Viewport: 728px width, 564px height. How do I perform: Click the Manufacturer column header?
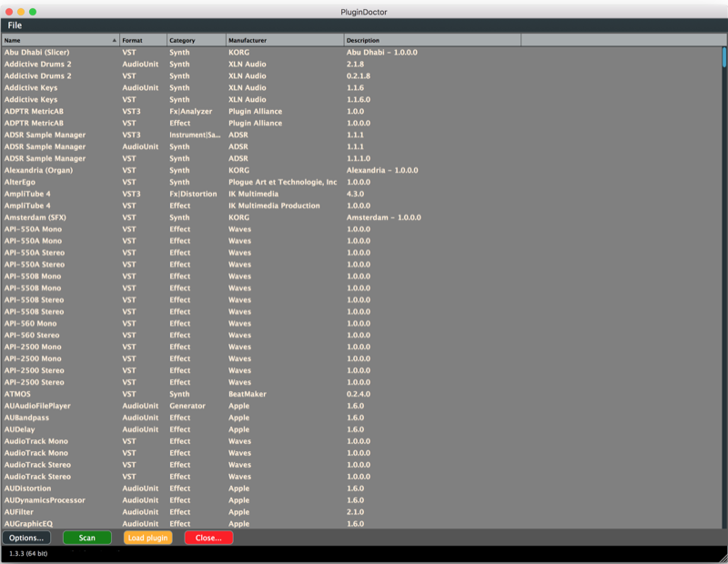[285, 40]
